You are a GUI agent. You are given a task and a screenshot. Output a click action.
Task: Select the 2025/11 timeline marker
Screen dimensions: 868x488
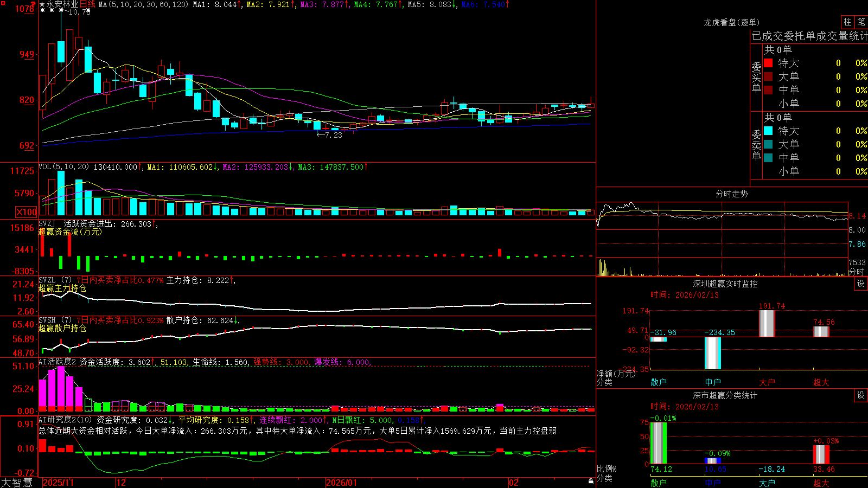coord(58,483)
